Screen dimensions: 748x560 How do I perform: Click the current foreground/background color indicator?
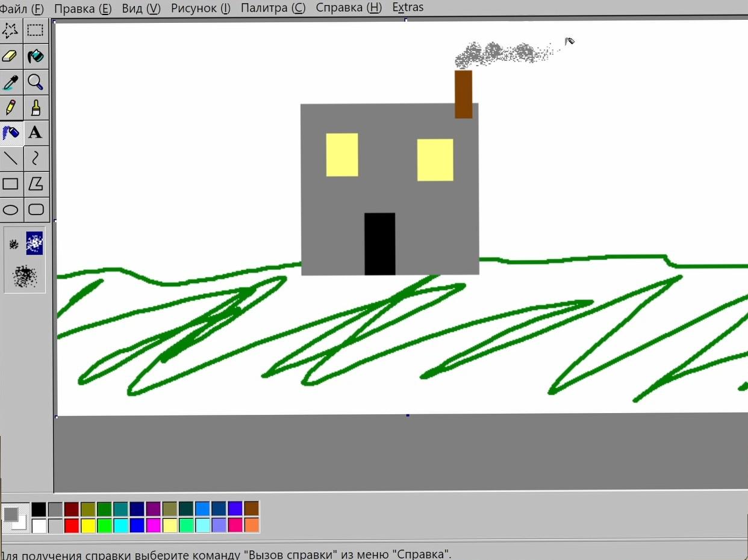tap(14, 517)
